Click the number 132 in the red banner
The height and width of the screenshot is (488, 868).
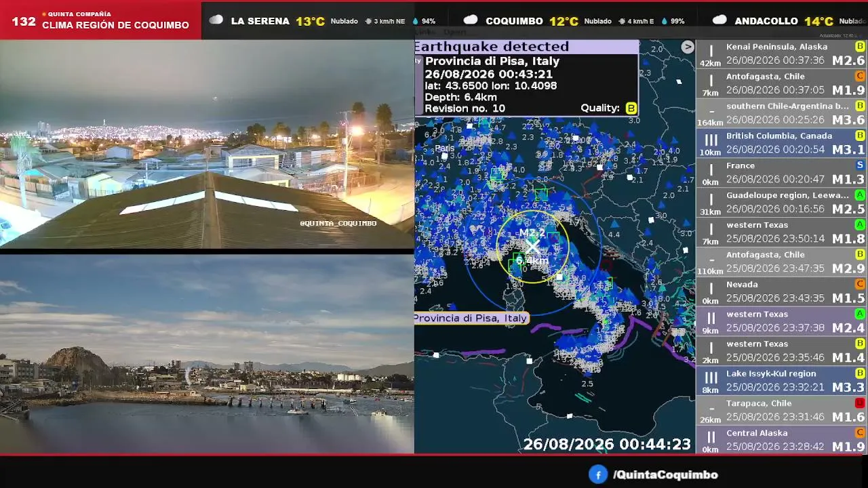(24, 21)
